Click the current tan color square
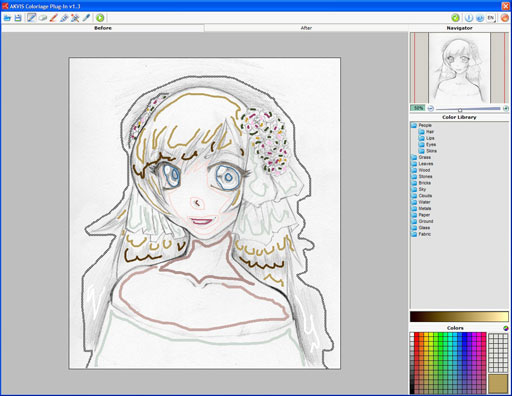Image resolution: width=512 pixels, height=396 pixels. (498, 383)
